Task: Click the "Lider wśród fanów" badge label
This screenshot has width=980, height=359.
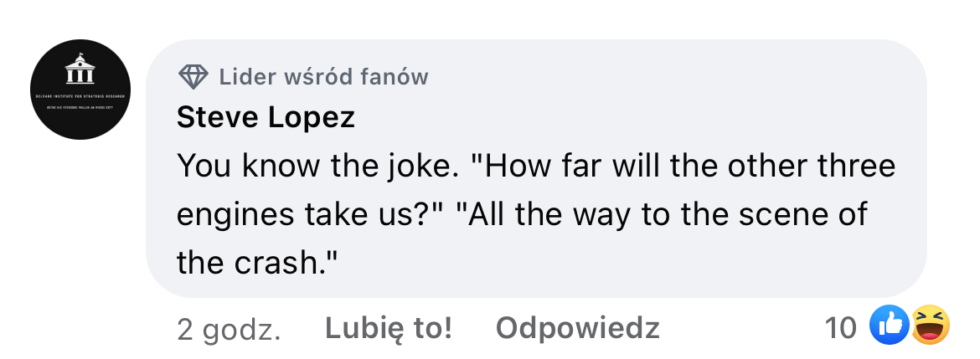Action: (x=323, y=78)
